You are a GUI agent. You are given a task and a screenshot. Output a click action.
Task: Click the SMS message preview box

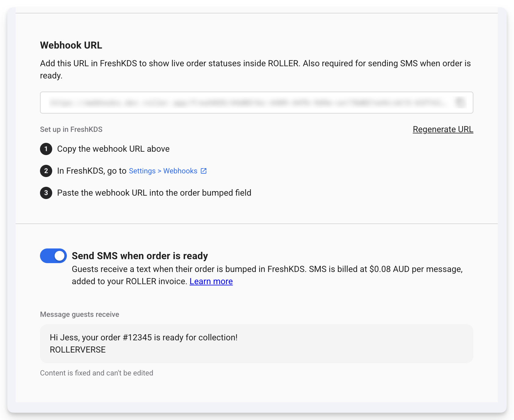click(x=257, y=344)
